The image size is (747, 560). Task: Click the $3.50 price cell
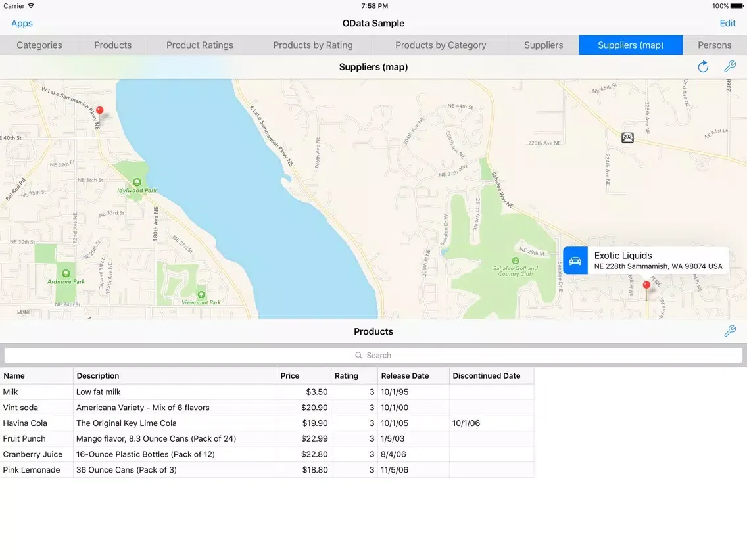tap(304, 392)
